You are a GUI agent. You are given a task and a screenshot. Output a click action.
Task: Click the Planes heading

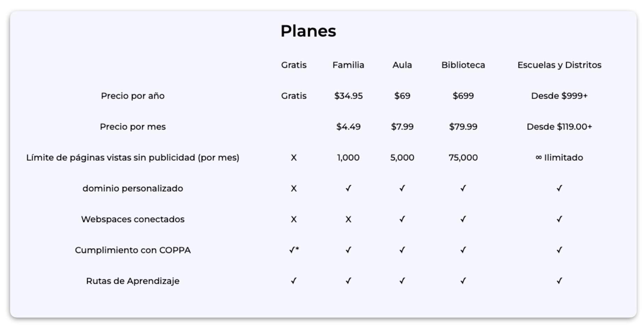click(308, 31)
